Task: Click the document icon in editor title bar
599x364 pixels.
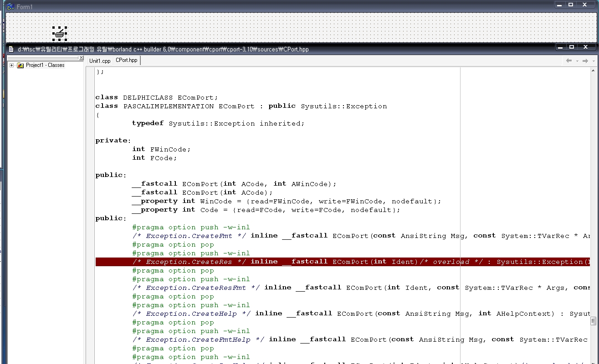Action: (x=11, y=49)
